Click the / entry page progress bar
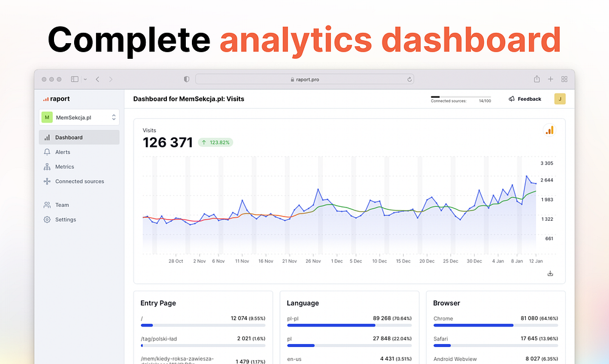Viewport: 609px width, 364px height. point(203,325)
